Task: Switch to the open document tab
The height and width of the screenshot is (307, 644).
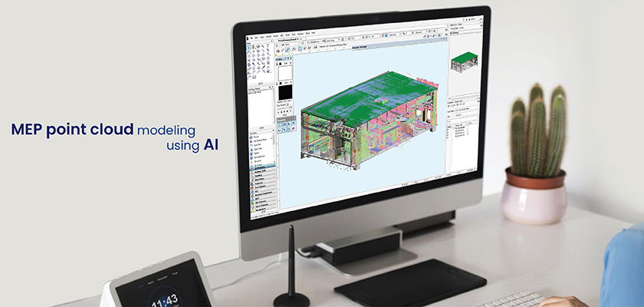Action: [x=290, y=39]
